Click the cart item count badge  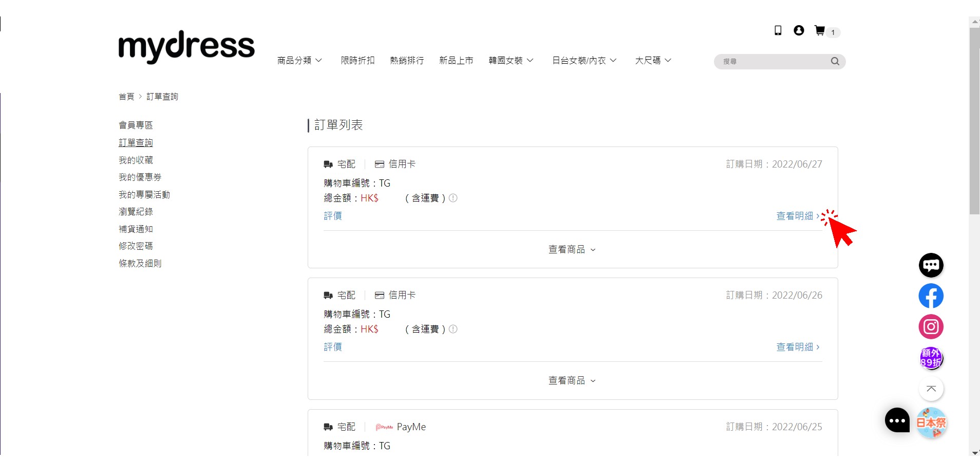[833, 32]
